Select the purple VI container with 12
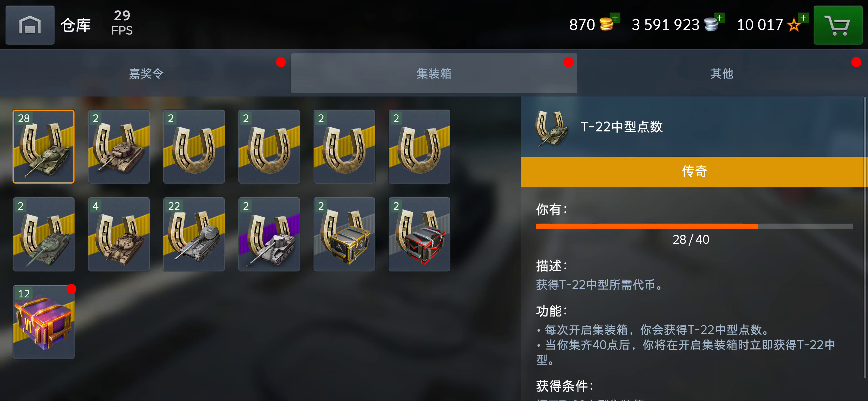Screen dimensions: 868x401 44,322
